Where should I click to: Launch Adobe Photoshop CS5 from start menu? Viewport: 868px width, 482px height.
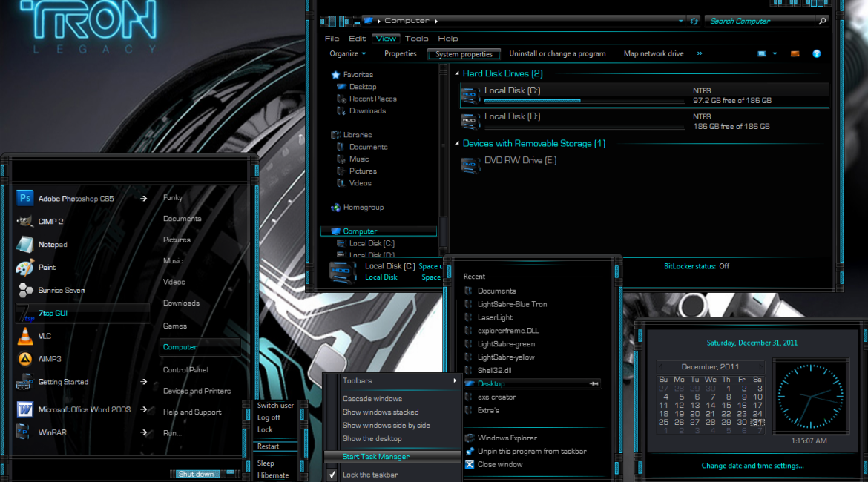pos(76,199)
